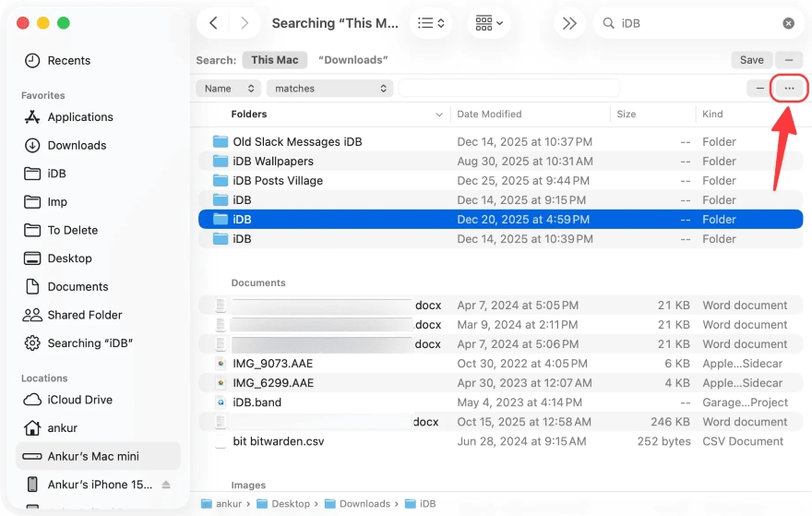Screen dimensions: 812x516
Task: Select docx file modified Mar 9, 2024
Action: click(500, 325)
